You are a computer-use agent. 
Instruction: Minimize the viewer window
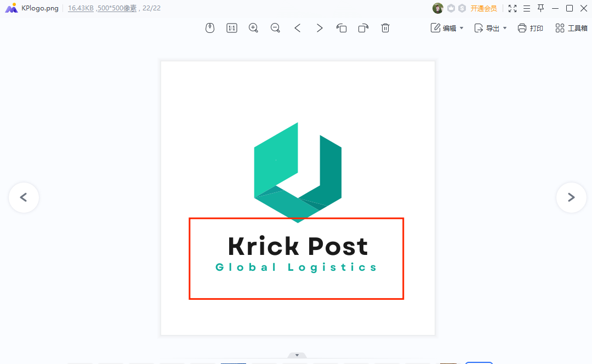point(555,8)
